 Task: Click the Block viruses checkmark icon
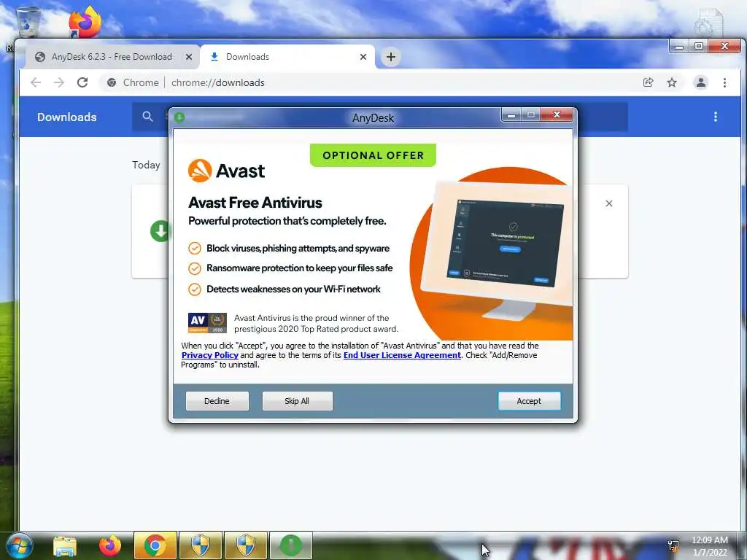tap(194, 248)
